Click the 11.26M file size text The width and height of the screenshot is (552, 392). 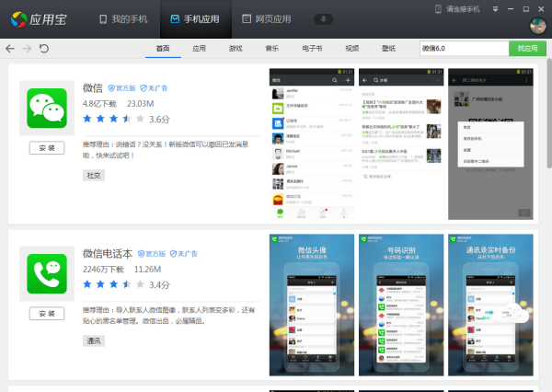pyautogui.click(x=147, y=269)
